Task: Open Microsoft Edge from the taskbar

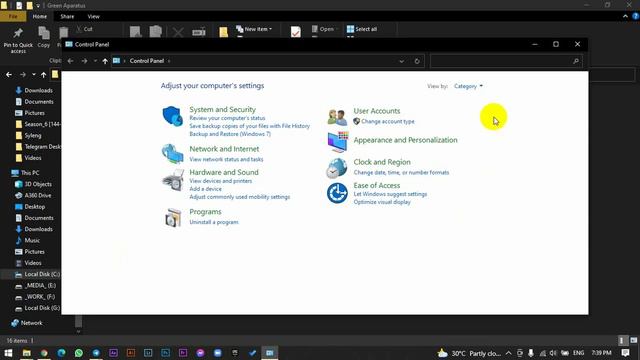Action: (x=61, y=353)
